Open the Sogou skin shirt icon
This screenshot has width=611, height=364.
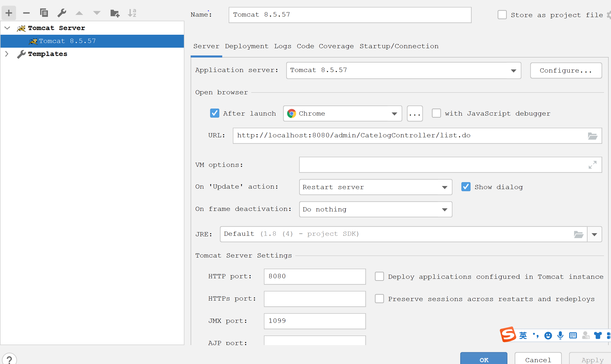tap(598, 336)
